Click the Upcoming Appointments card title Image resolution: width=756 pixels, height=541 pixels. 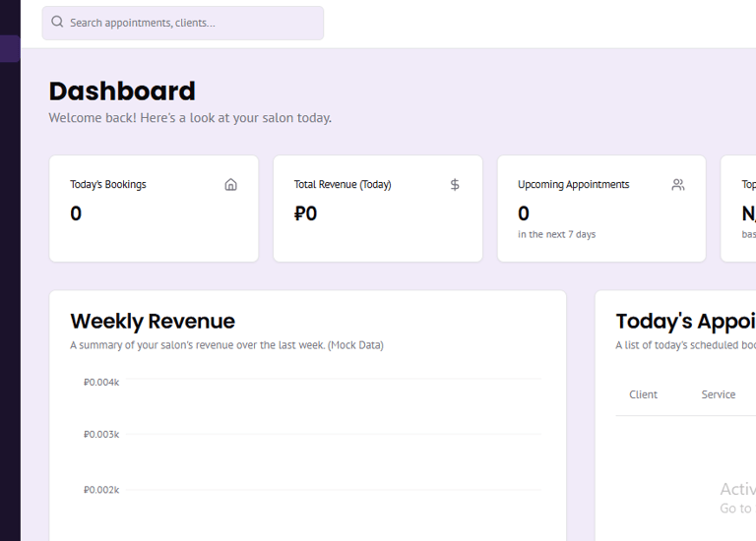(x=573, y=184)
